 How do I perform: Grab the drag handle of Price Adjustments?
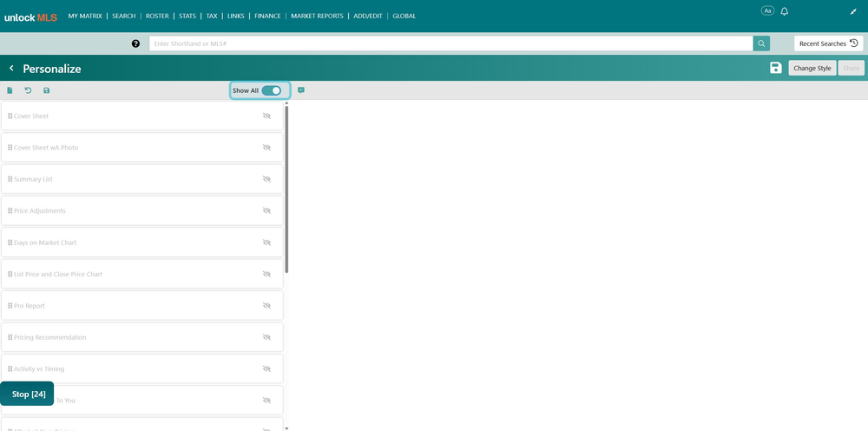click(10, 210)
